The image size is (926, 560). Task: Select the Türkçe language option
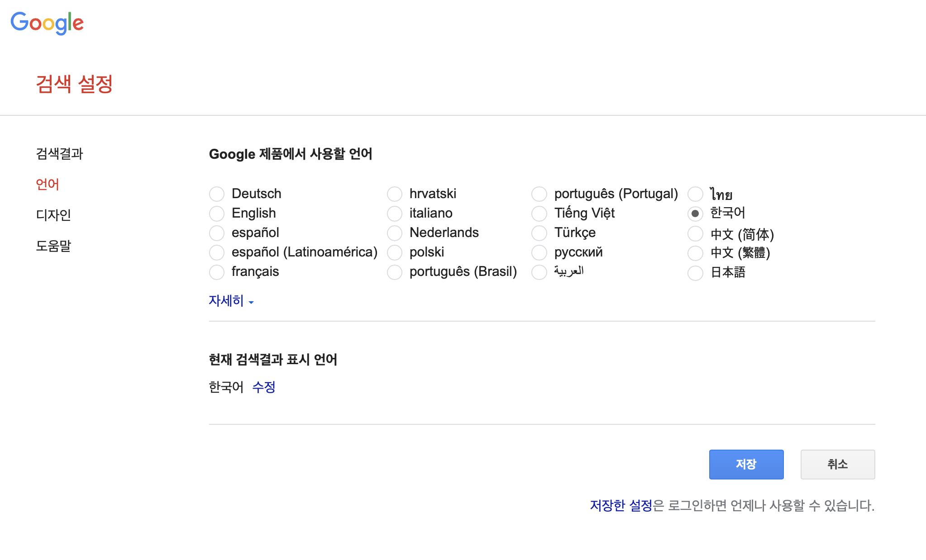539,233
